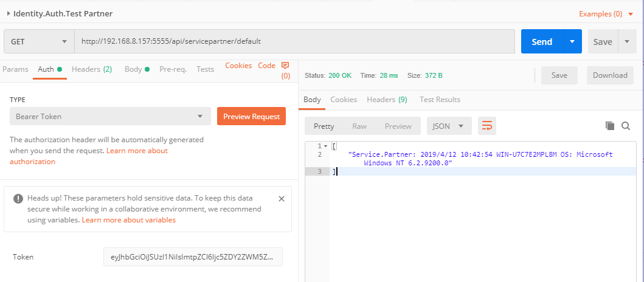The width and height of the screenshot is (644, 282).
Task: Expand the Identity.Auth.Test Partner request name
Action: 8,13
